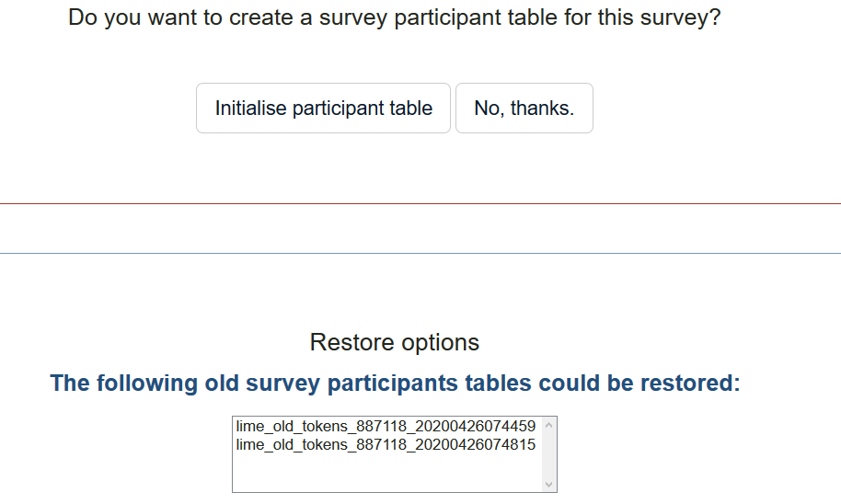Image resolution: width=841 pixels, height=504 pixels.
Task: Click the Initialise participant table button
Action: tap(323, 109)
